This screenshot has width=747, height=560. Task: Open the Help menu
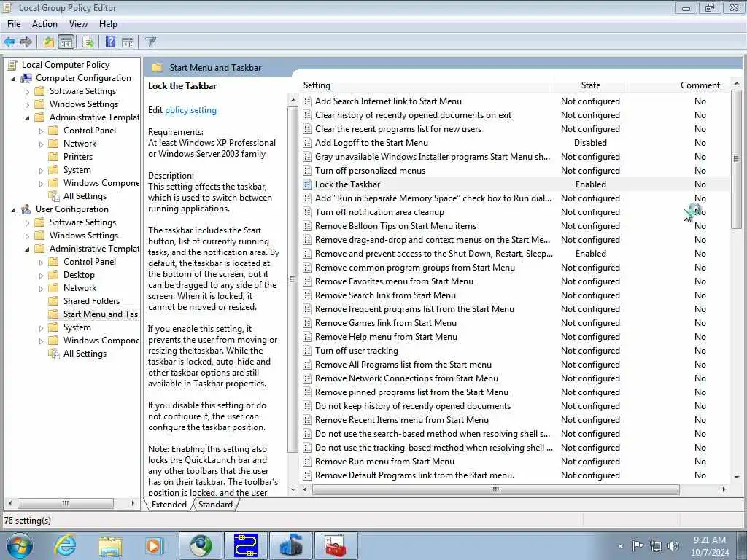pyautogui.click(x=108, y=24)
